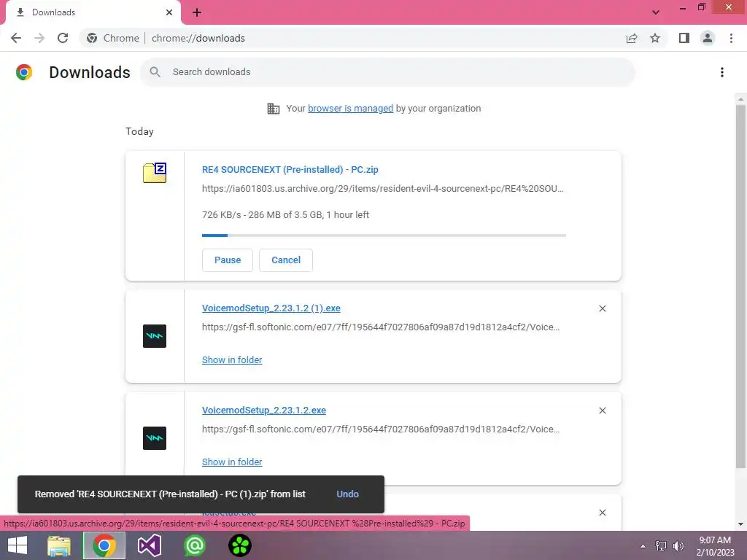Click the 'Today' date heading
747x560 pixels.
tap(139, 131)
